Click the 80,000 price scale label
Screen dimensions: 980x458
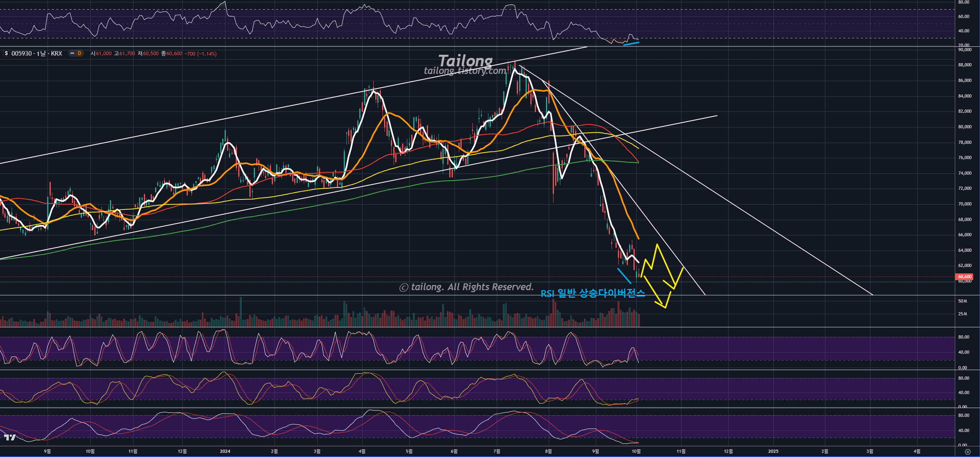(x=964, y=127)
